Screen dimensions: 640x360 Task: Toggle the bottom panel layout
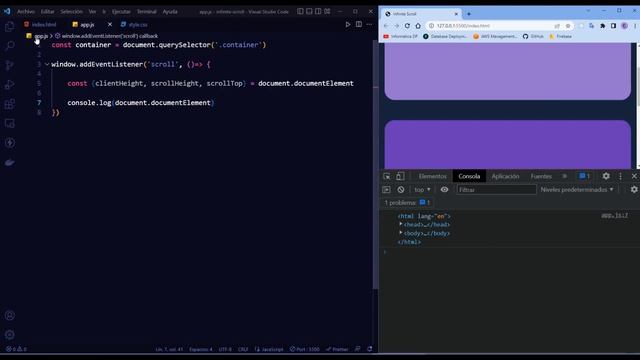[x=309, y=11]
